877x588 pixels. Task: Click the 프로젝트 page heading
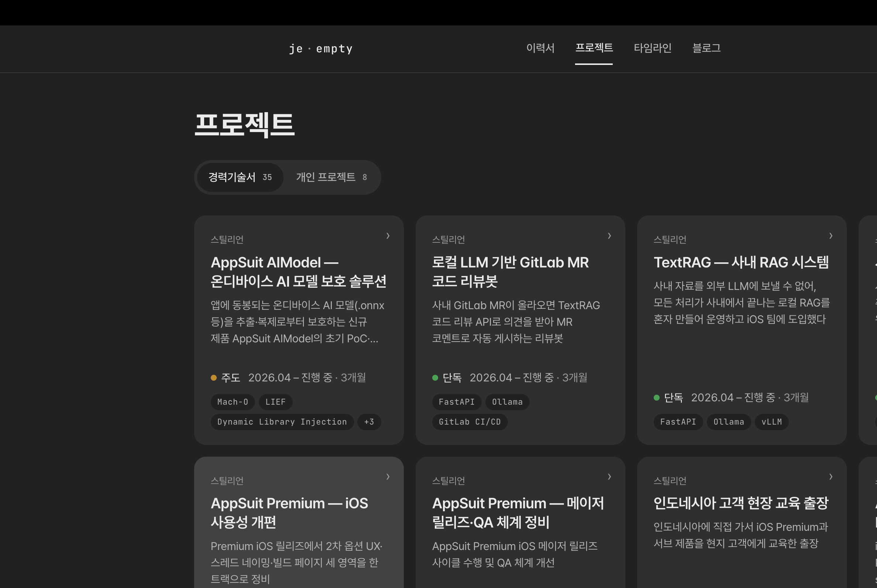pos(245,125)
